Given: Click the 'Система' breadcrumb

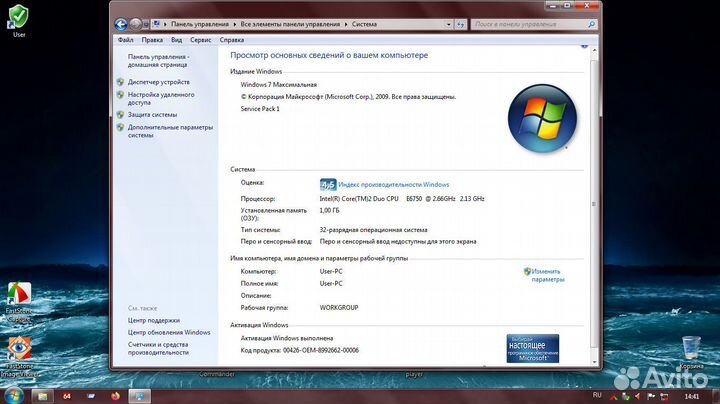Looking at the screenshot, I should (364, 24).
